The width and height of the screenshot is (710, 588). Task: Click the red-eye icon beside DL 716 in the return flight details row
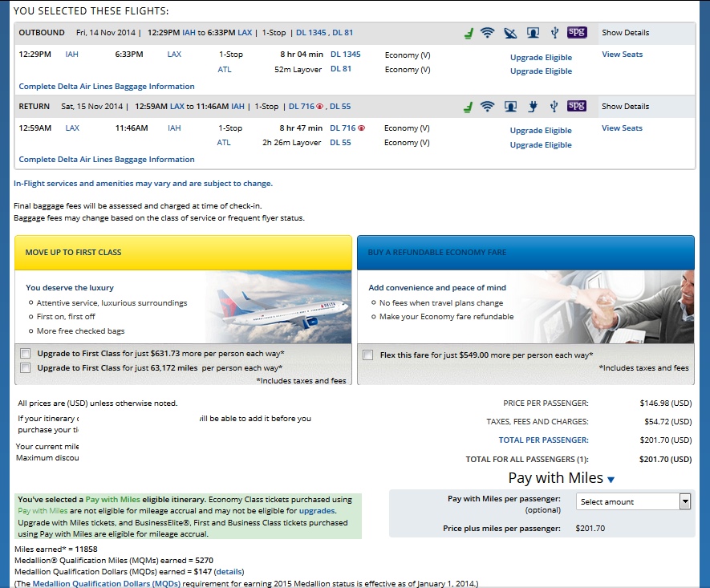click(361, 128)
